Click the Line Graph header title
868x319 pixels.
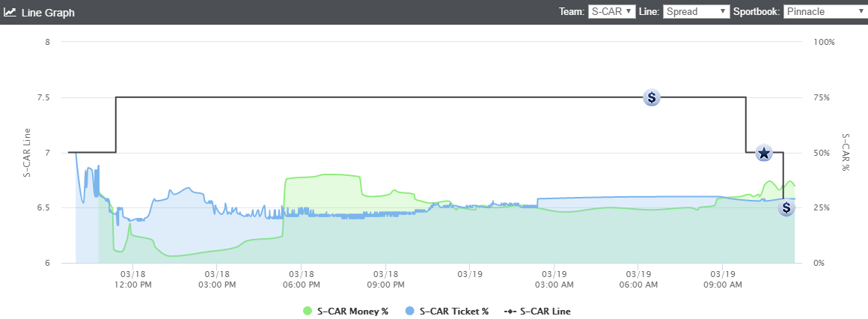pos(48,12)
